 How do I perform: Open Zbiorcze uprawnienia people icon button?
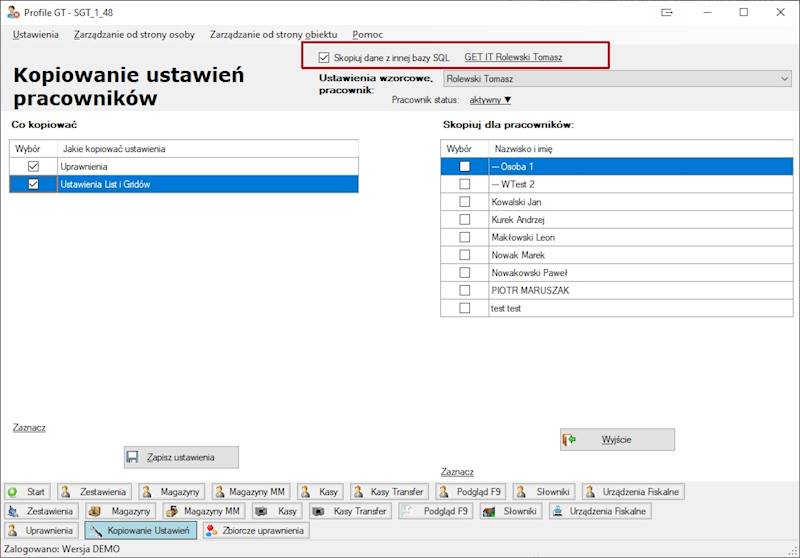pyautogui.click(x=256, y=530)
